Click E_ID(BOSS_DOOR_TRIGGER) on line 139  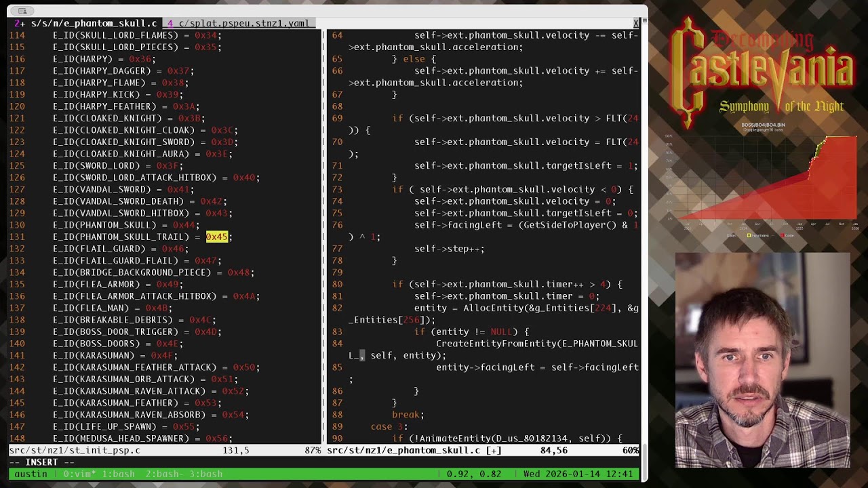[115, 331]
